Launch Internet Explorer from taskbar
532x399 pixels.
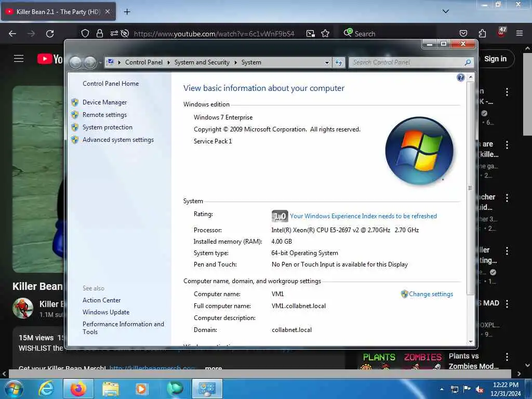pyautogui.click(x=46, y=389)
